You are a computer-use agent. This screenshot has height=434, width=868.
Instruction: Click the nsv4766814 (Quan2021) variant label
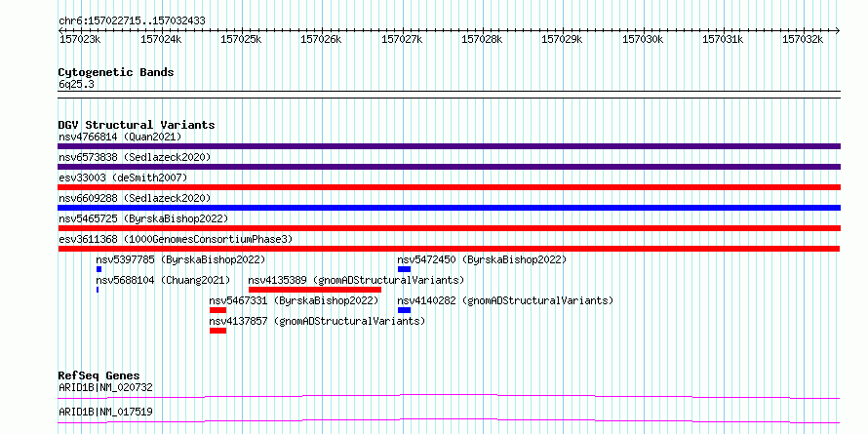(120, 137)
